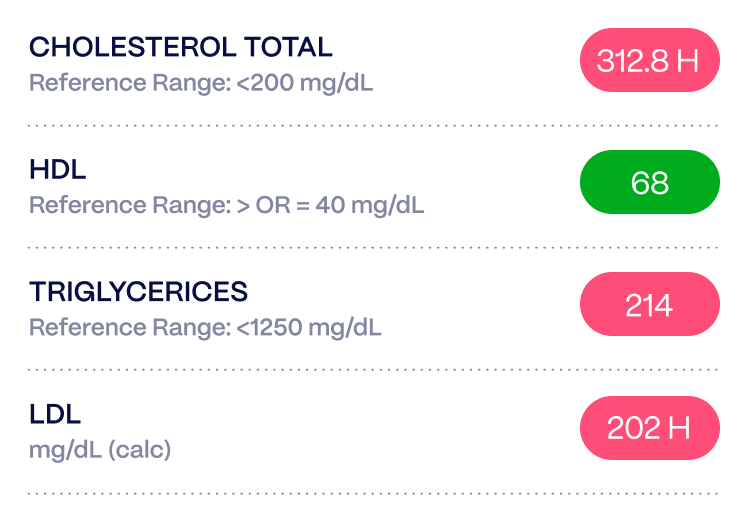Click the 312.8 H cholesterol result badge

[649, 61]
